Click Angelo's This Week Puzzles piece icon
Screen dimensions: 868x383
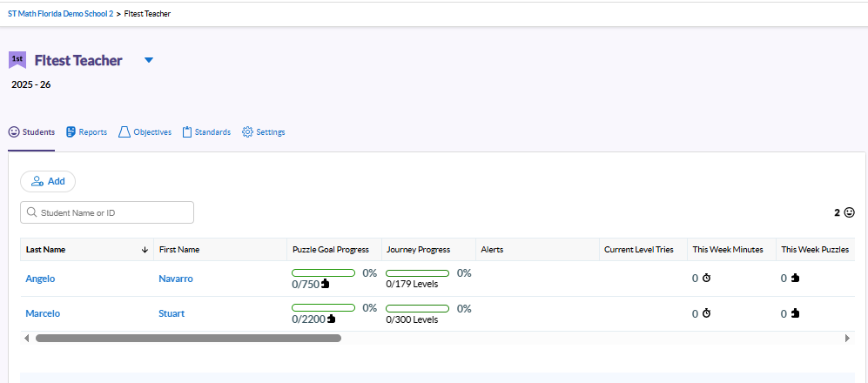(795, 279)
